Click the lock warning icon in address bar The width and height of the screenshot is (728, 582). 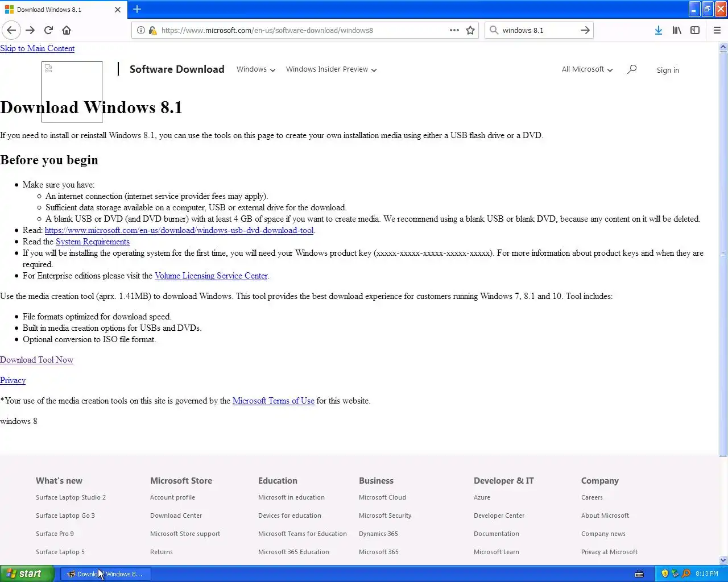pyautogui.click(x=152, y=30)
